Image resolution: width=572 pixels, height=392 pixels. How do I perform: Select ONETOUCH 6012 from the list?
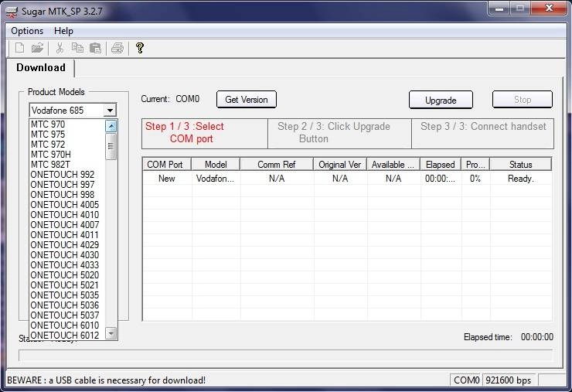point(67,335)
